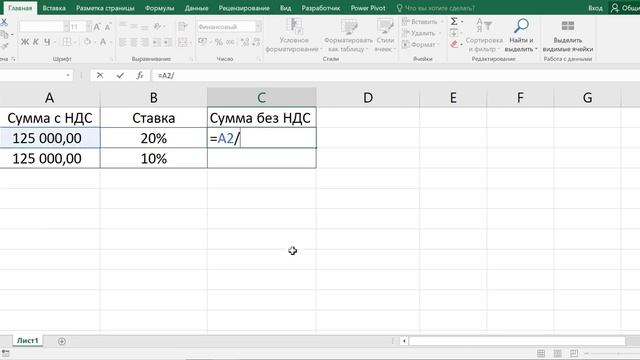Apply percent style format
640x360 pixels.
(x=219, y=42)
